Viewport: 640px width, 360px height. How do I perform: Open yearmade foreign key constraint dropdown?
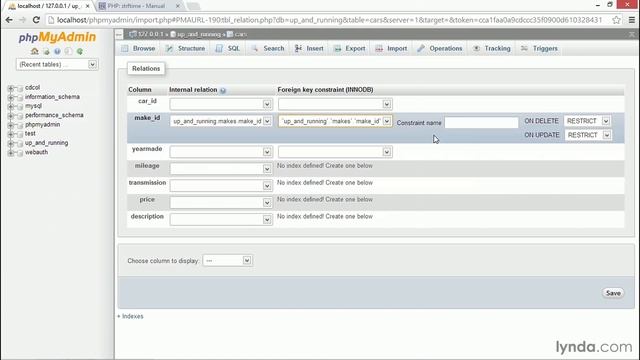click(x=335, y=152)
